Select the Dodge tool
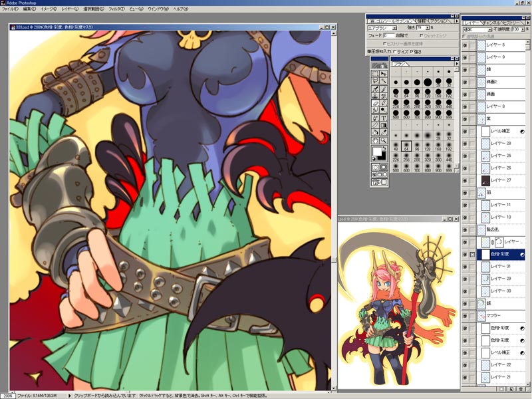 tap(384, 110)
